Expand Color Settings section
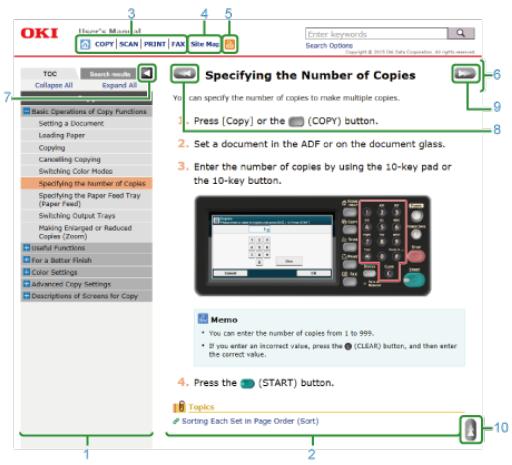This screenshot has width=512, height=465. coord(26,272)
